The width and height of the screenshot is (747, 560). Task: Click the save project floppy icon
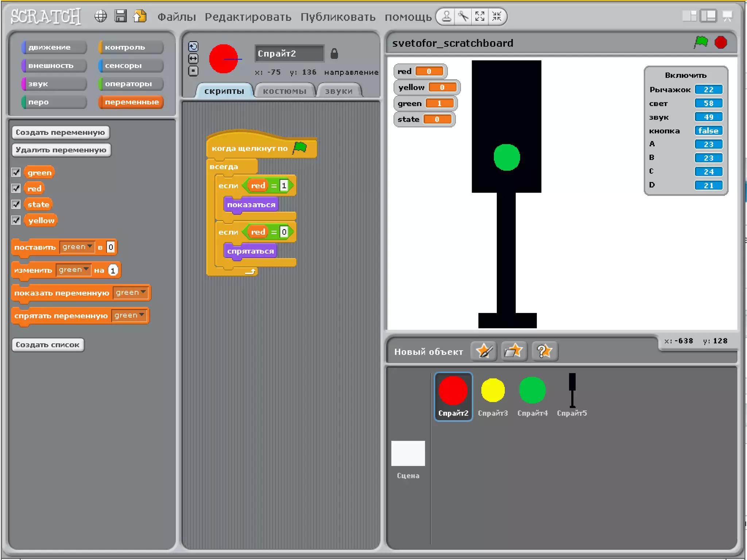tap(120, 16)
